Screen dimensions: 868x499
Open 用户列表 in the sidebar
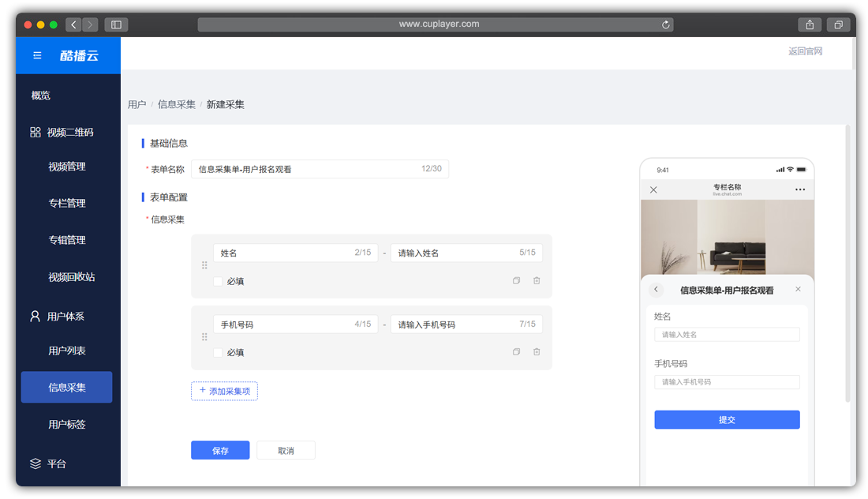pos(67,351)
